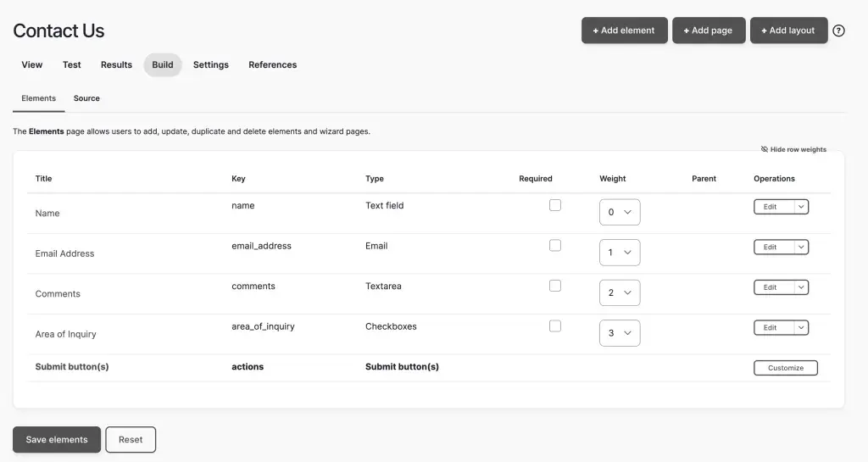Click the Hide row weights eye icon

click(765, 149)
